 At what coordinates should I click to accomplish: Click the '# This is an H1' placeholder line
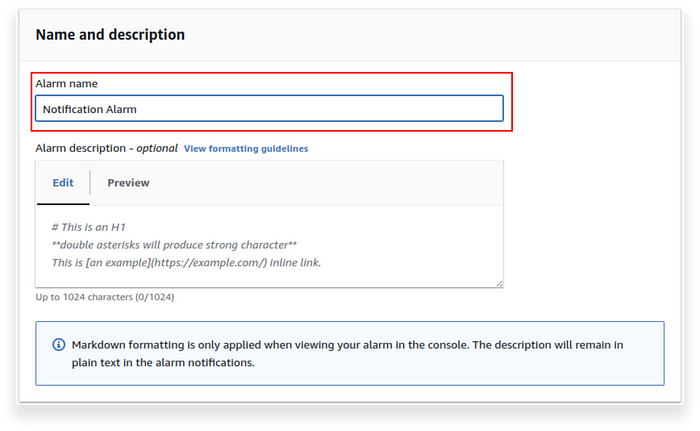(88, 227)
